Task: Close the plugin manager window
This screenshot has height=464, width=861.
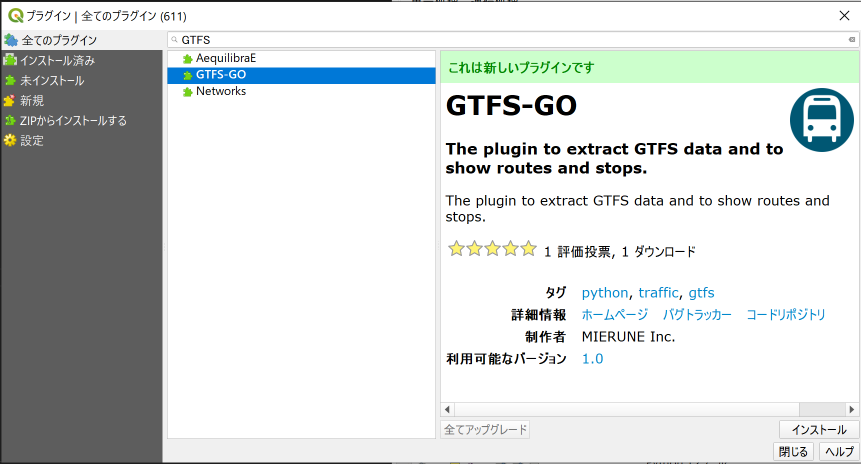Action: pos(845,15)
